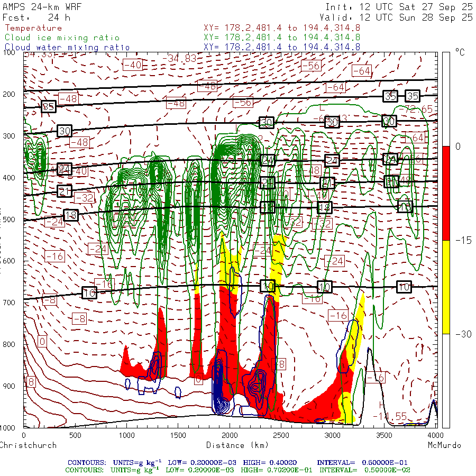
Task: Click the °C unit label above the colorbar
Action: click(460, 52)
